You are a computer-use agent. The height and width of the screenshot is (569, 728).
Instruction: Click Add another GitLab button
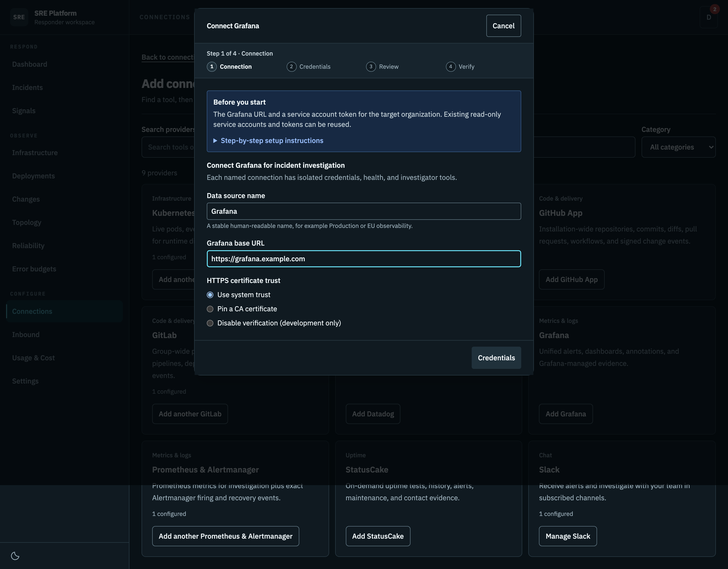tap(190, 414)
